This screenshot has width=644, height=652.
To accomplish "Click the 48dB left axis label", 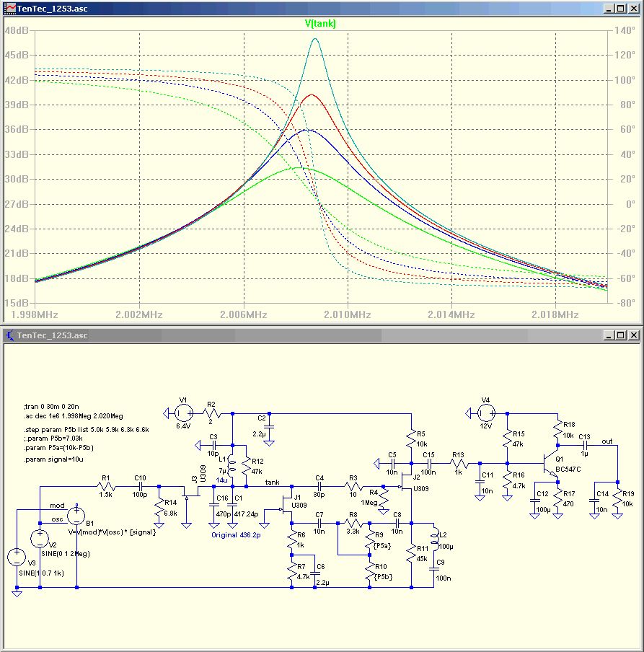I will click(x=17, y=30).
